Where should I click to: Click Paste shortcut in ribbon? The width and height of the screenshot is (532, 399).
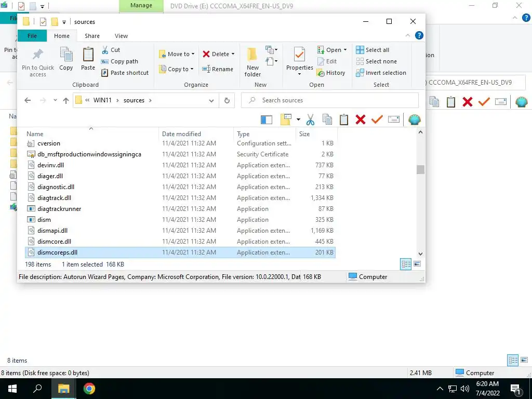point(125,73)
